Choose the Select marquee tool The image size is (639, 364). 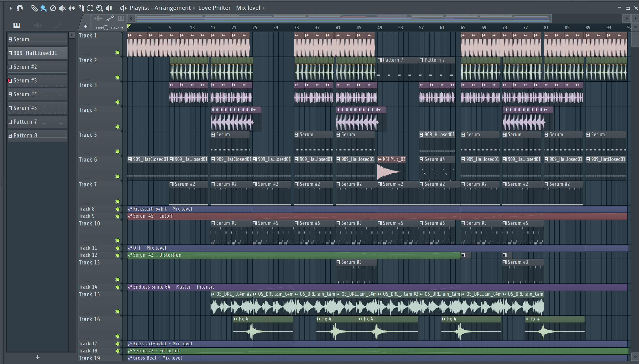click(90, 8)
